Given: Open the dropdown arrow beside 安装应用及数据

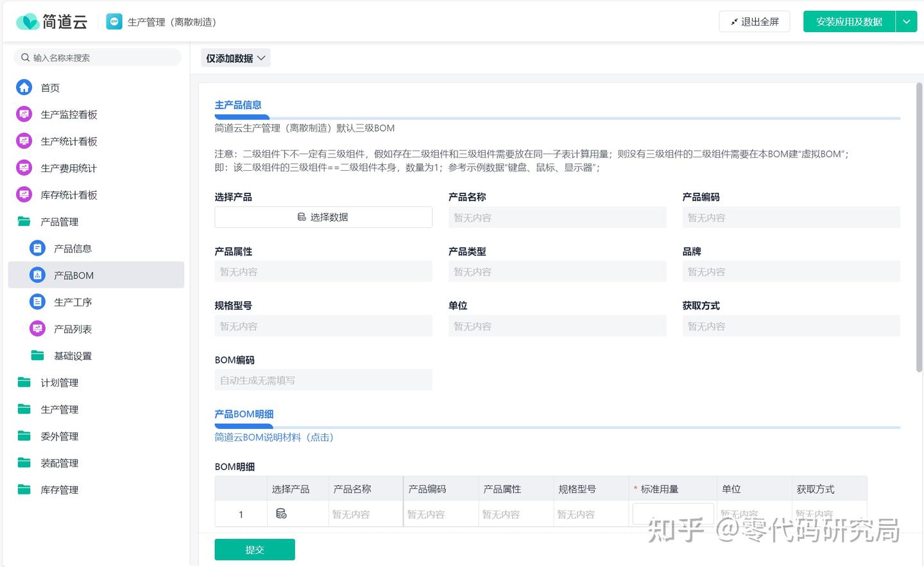Looking at the screenshot, I should tap(906, 22).
